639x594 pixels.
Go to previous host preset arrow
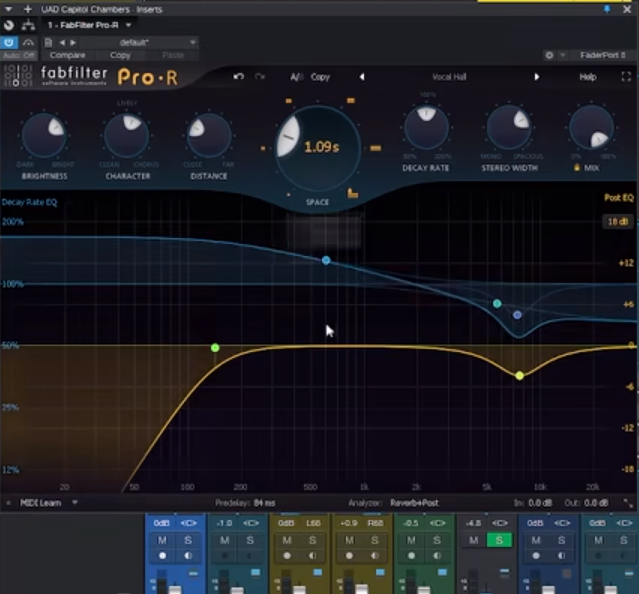click(x=62, y=42)
